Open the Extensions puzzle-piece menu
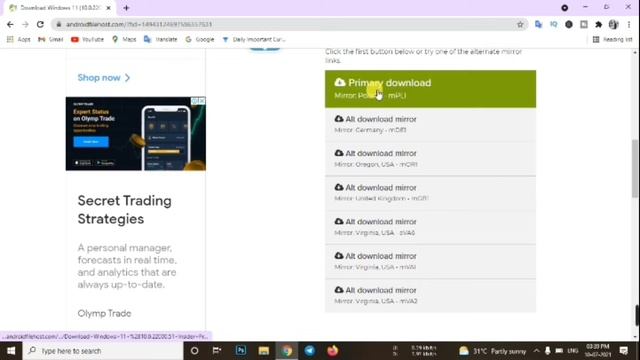This screenshot has height=360, width=640. [598, 24]
